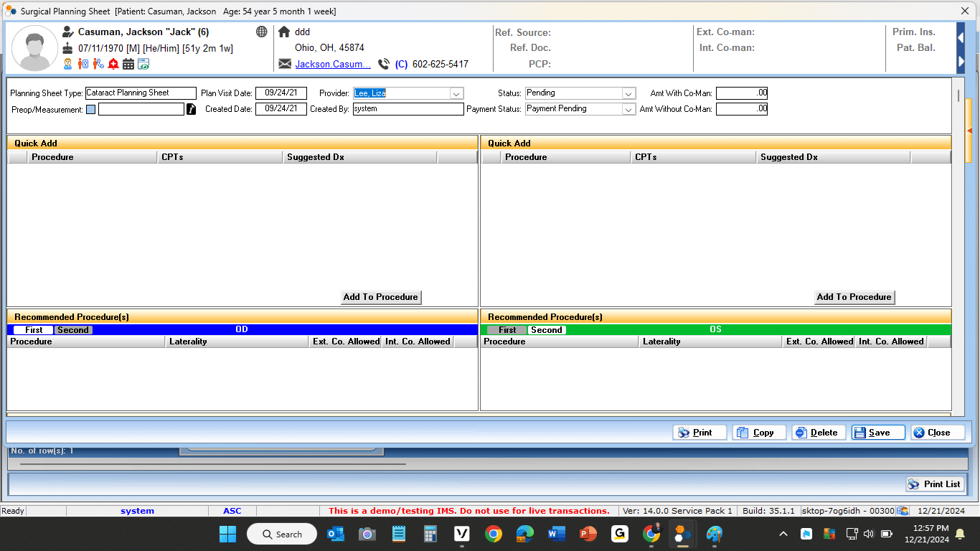The image size is (980, 551).
Task: Click the Amt With Co-Man field
Action: (x=741, y=93)
